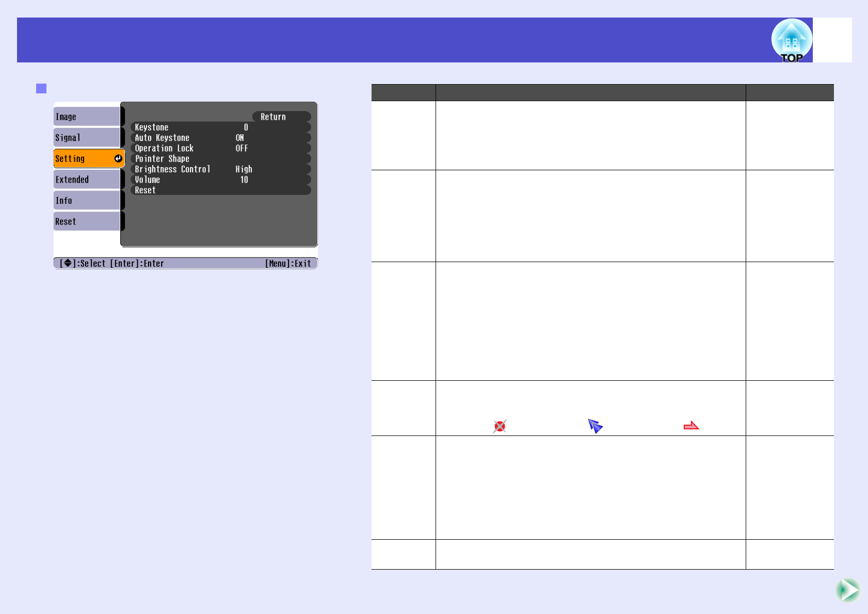The height and width of the screenshot is (614, 868).
Task: Open the Info menu tab
Action: (87, 200)
